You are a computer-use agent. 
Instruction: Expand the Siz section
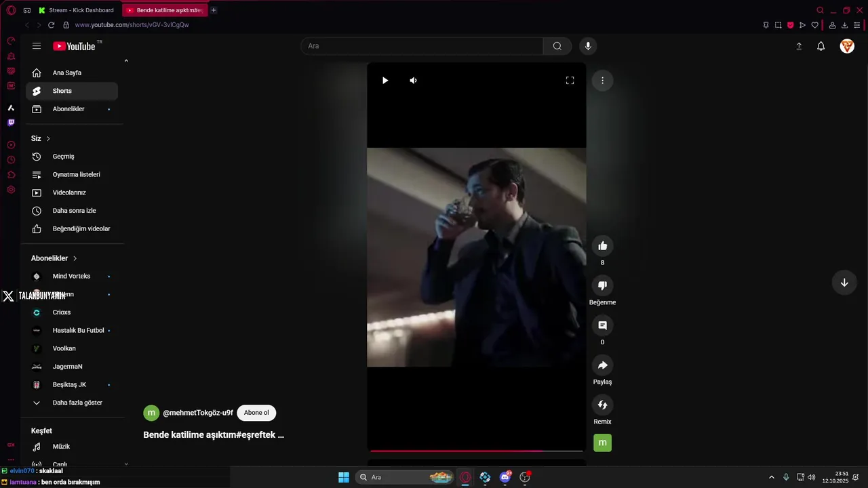click(41, 138)
